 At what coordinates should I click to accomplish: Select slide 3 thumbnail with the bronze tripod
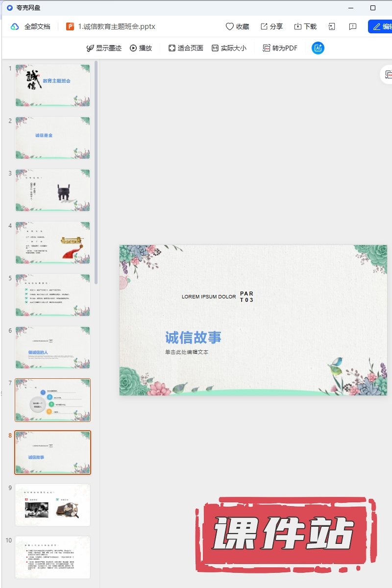click(52, 190)
